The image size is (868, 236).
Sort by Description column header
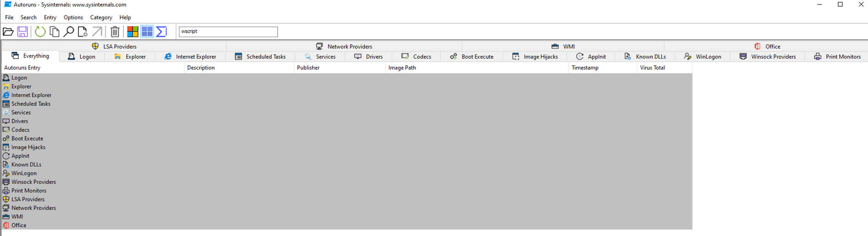[x=239, y=68]
